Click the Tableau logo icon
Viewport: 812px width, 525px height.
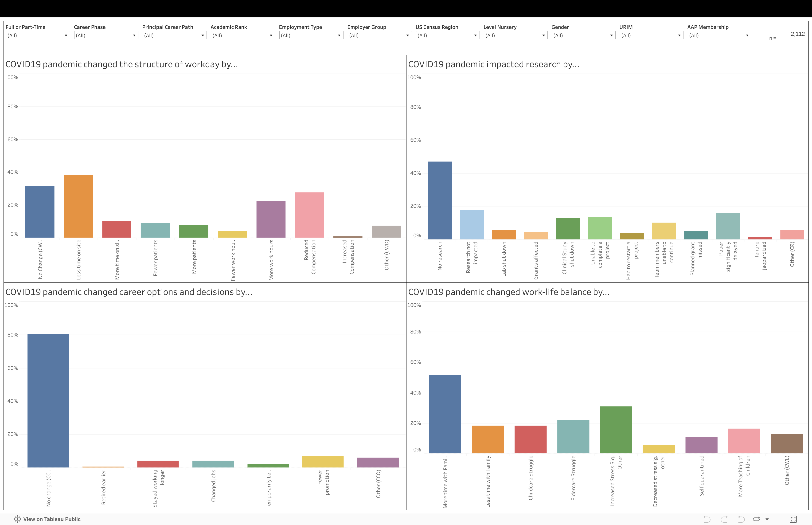point(17,519)
